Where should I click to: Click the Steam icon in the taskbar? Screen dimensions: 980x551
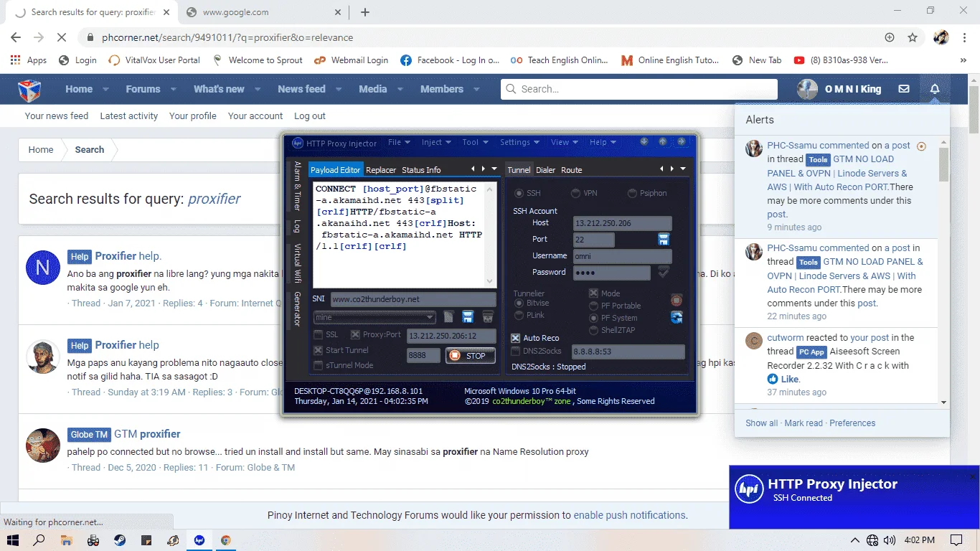tap(119, 540)
